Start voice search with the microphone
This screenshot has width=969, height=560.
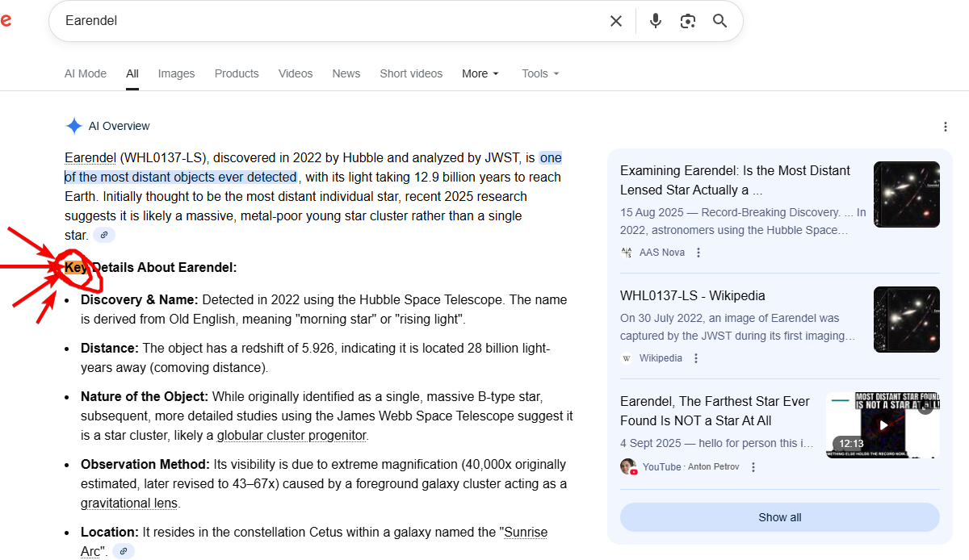click(x=656, y=21)
